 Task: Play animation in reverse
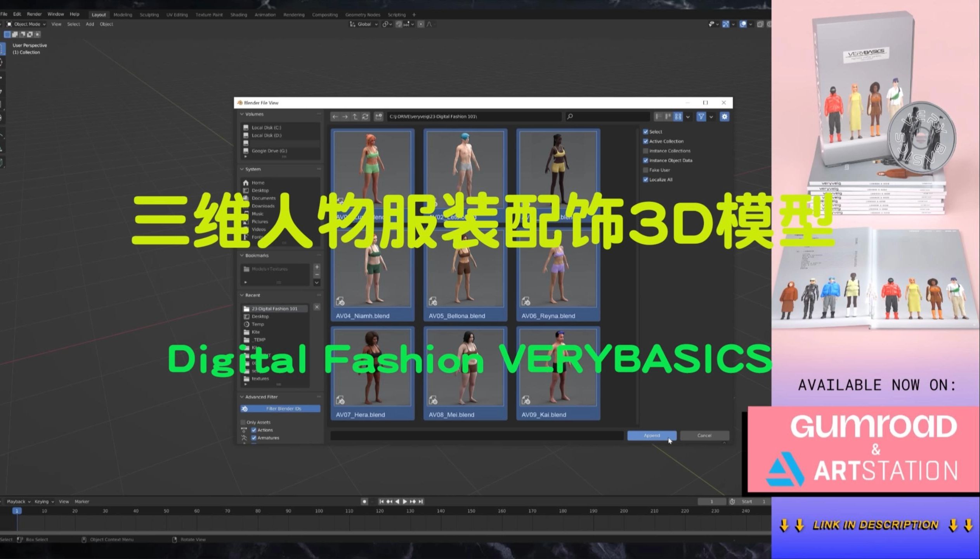[397, 502]
